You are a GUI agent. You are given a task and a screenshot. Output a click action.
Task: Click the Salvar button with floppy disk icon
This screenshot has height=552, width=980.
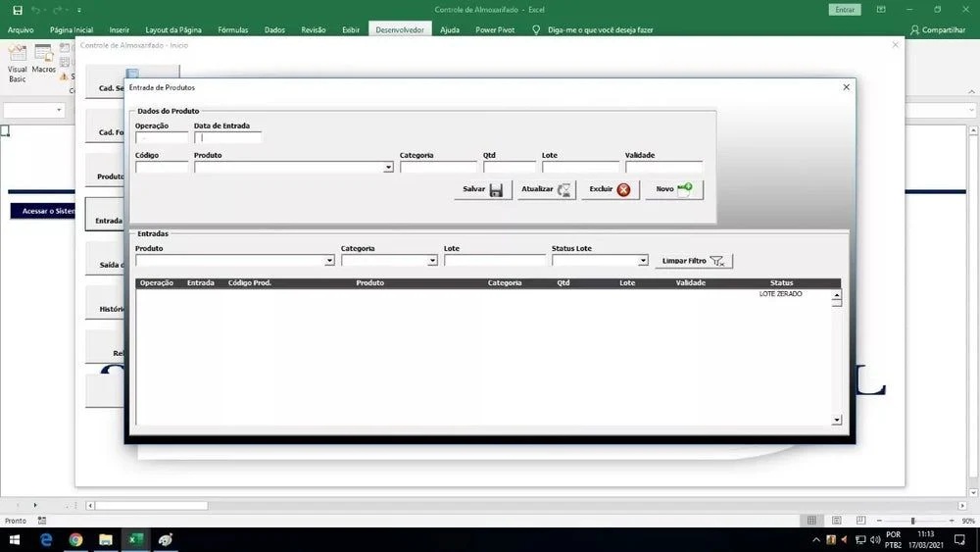pos(482,189)
